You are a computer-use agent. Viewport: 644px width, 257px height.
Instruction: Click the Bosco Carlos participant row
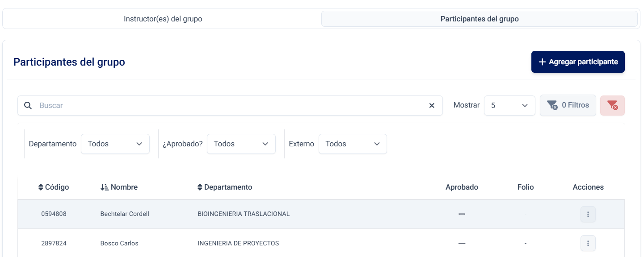click(x=119, y=244)
